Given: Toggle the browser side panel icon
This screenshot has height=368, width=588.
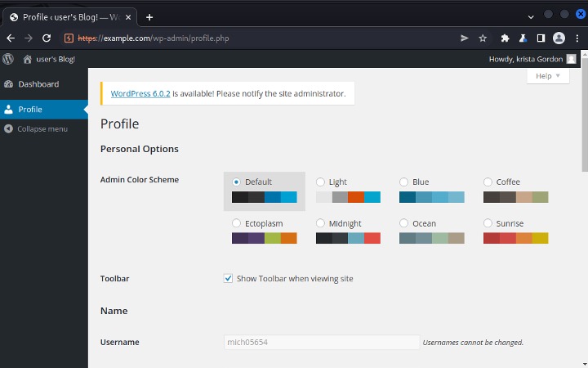Looking at the screenshot, I should [x=540, y=38].
